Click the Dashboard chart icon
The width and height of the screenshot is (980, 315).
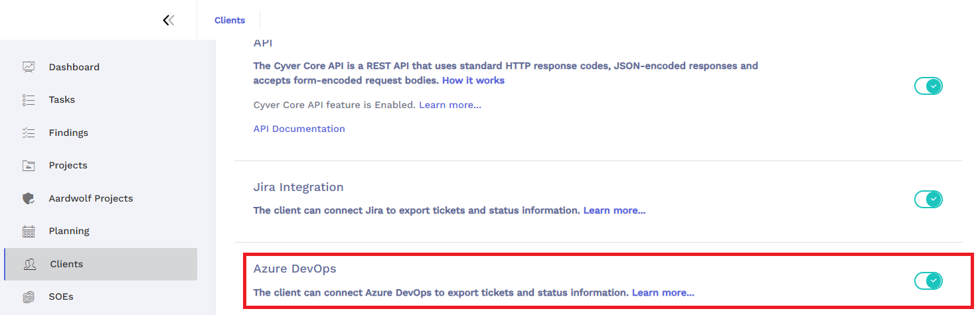pyautogui.click(x=29, y=67)
